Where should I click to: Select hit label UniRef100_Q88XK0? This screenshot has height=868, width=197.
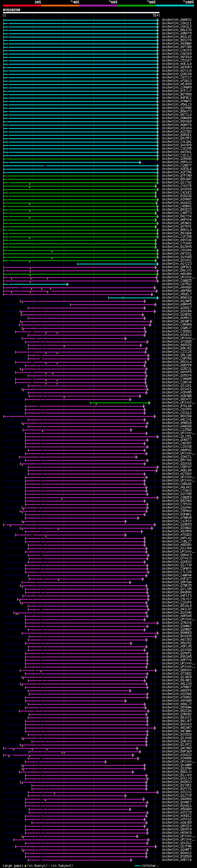[x=177, y=670]
